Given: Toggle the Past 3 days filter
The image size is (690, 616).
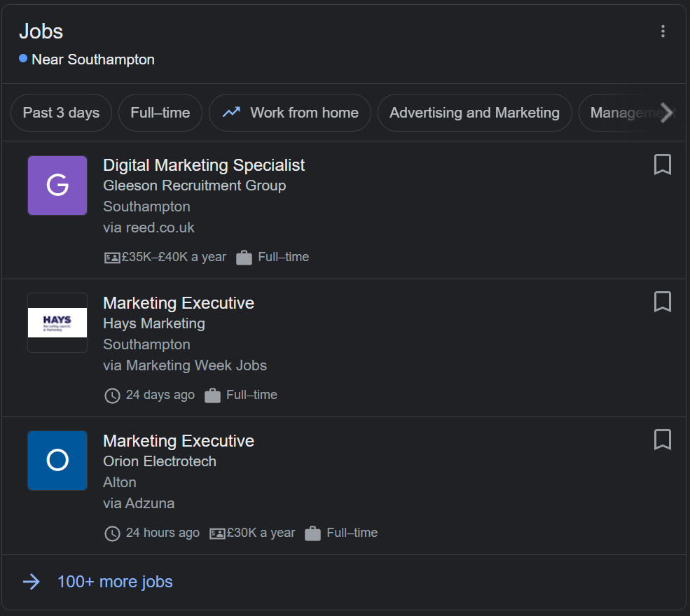Looking at the screenshot, I should (61, 112).
